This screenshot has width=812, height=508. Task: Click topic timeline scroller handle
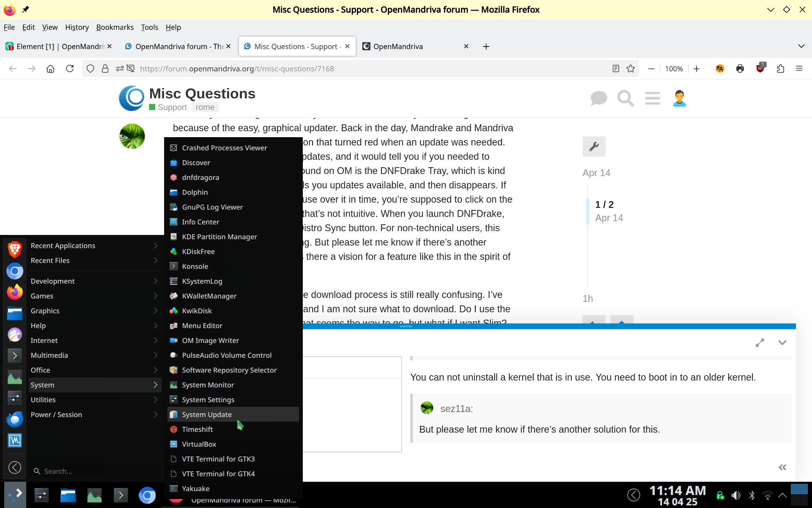click(x=587, y=211)
